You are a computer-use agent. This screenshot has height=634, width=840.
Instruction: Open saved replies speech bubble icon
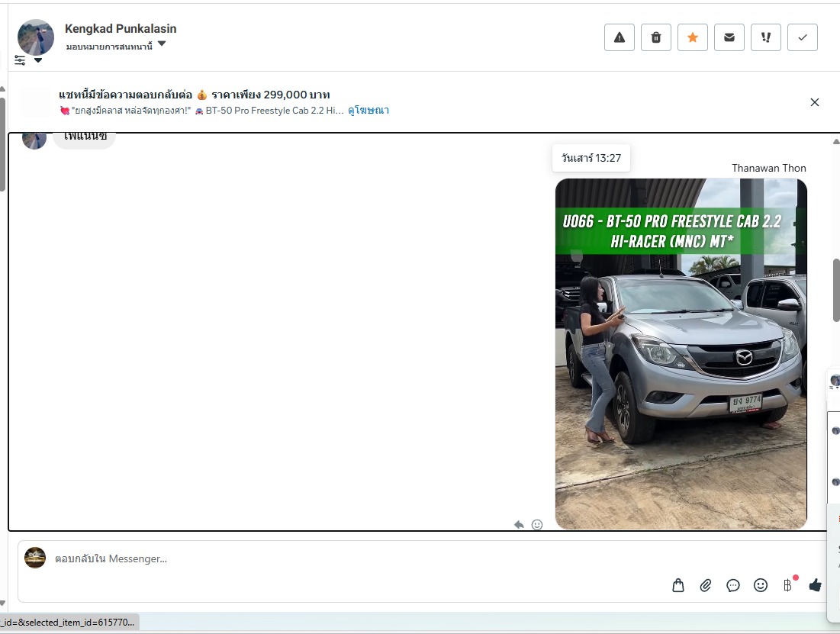(733, 585)
